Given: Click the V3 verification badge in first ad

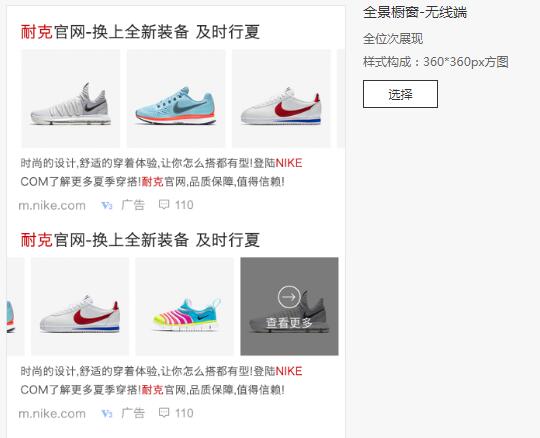Looking at the screenshot, I should [x=107, y=206].
